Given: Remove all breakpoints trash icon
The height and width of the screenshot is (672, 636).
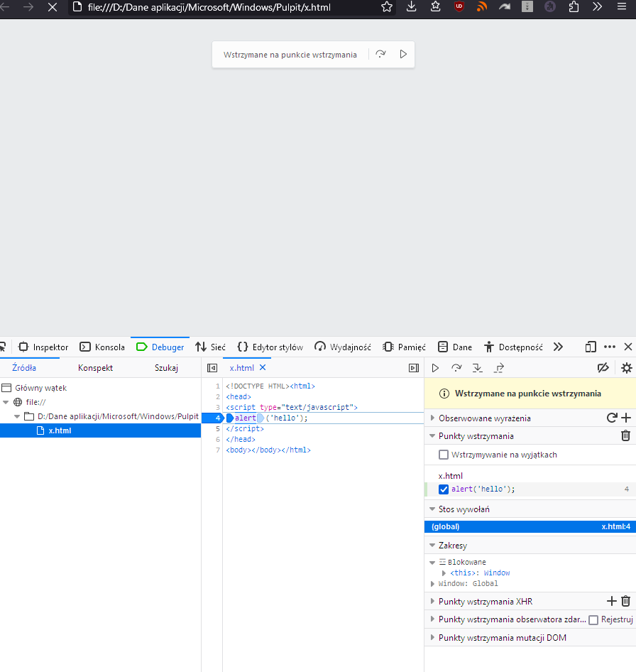Looking at the screenshot, I should point(625,436).
